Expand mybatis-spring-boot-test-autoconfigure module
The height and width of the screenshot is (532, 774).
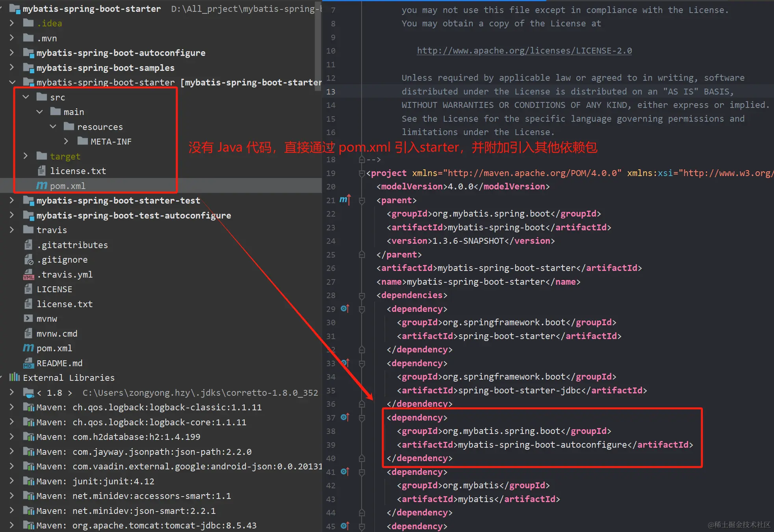[12, 215]
